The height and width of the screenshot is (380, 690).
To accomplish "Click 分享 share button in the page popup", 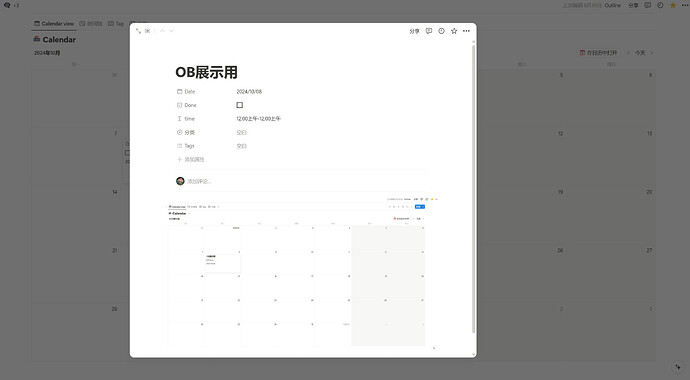I will pyautogui.click(x=414, y=31).
